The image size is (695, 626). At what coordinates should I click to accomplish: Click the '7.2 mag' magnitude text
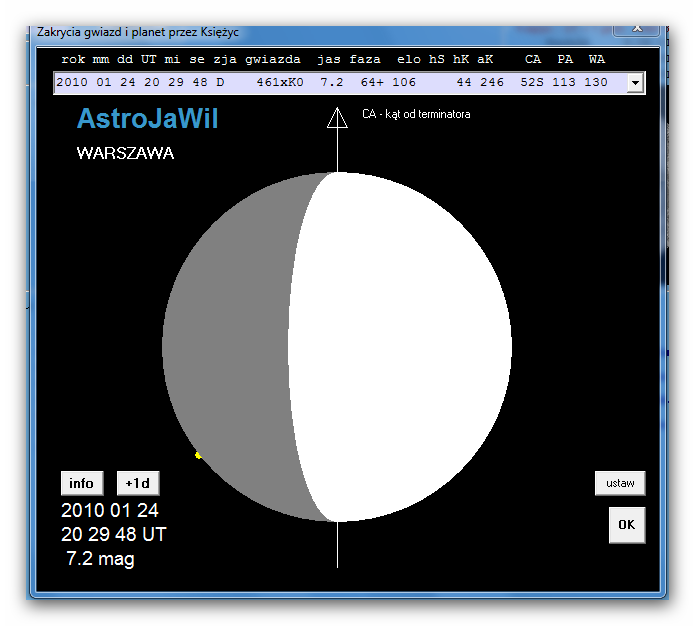click(100, 559)
